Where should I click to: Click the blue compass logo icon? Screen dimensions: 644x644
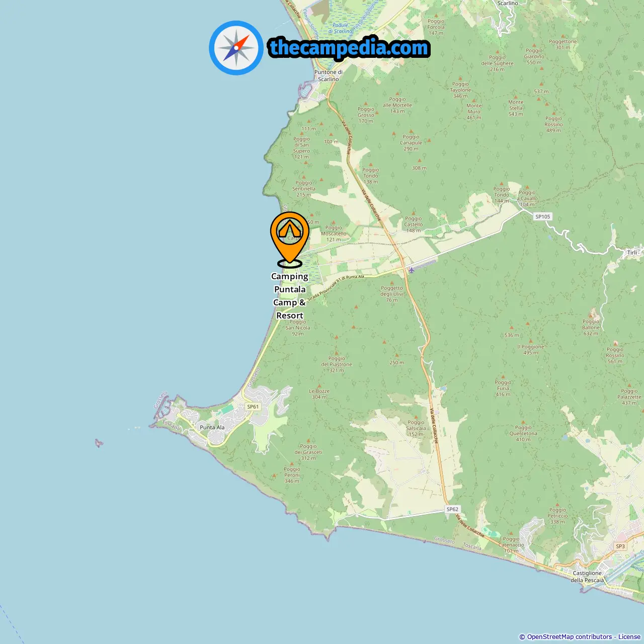[x=236, y=48]
